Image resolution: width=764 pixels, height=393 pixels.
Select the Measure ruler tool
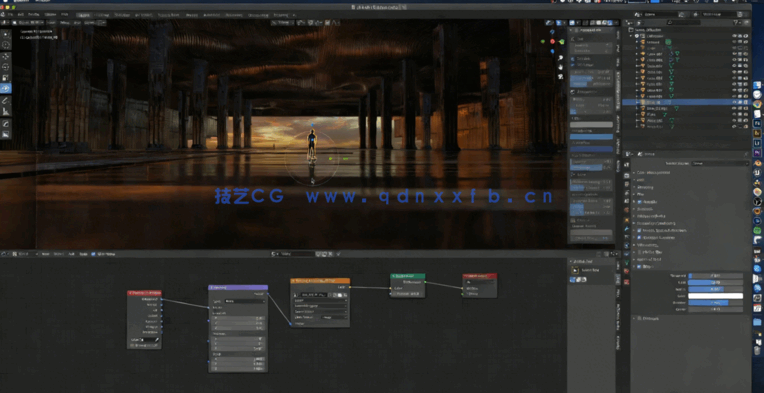point(6,112)
